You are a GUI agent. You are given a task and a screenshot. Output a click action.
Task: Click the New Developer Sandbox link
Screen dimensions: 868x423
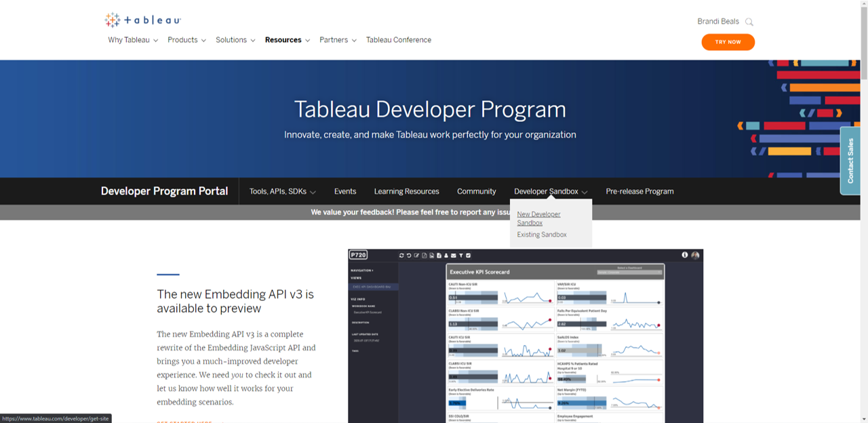(x=538, y=218)
